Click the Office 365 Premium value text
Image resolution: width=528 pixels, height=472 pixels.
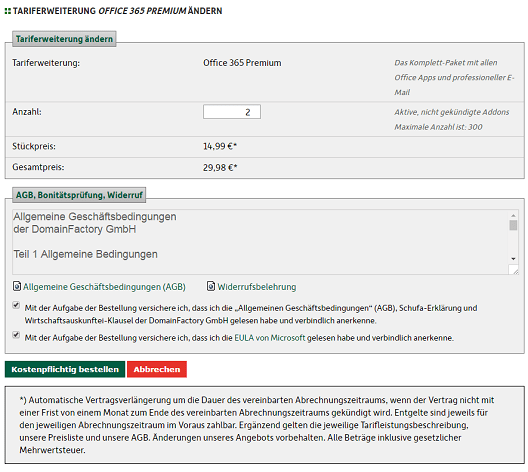242,63
